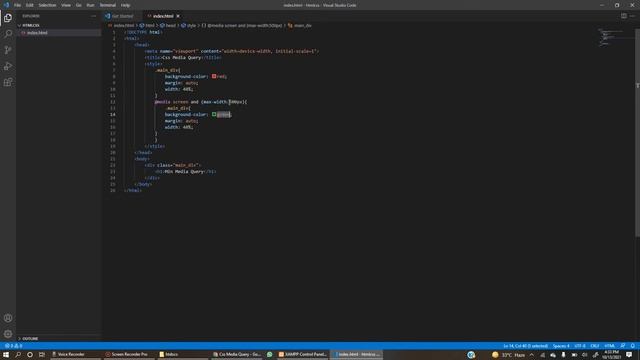This screenshot has height=360, width=640.
Task: Click the html breadcrumb segment
Action: 147,25
